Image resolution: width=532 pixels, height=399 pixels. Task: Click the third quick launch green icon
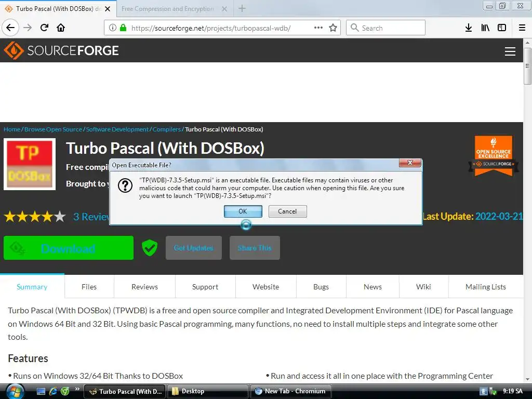(x=65, y=391)
